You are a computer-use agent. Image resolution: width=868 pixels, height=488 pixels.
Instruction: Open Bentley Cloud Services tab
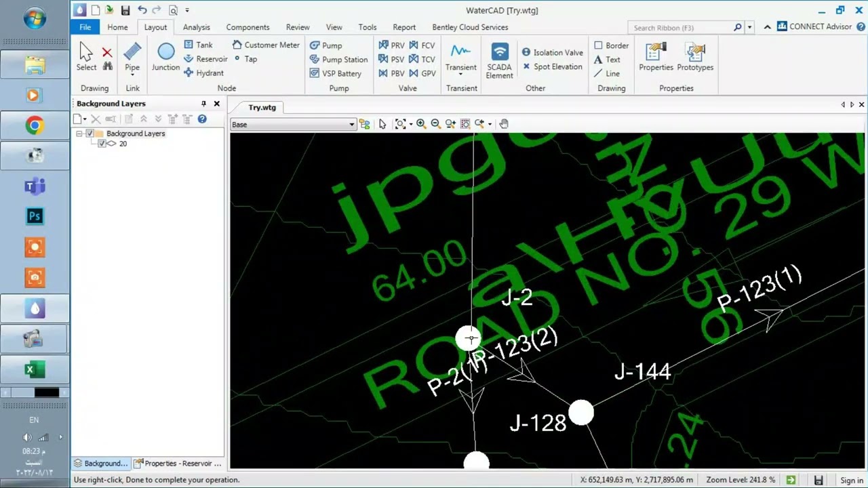pos(470,27)
